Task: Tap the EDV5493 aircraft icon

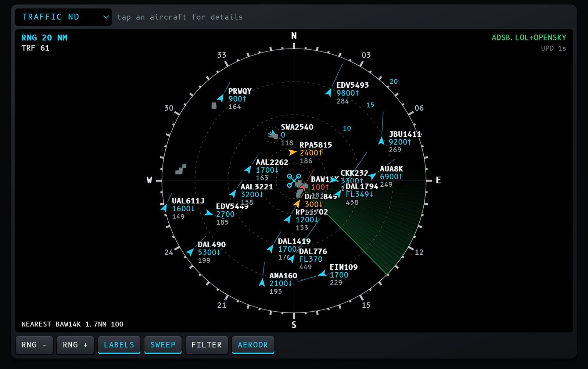Action: pyautogui.click(x=329, y=92)
